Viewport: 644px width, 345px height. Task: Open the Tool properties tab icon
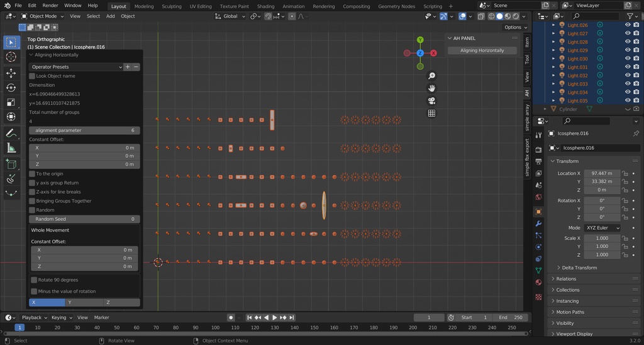pos(538,135)
